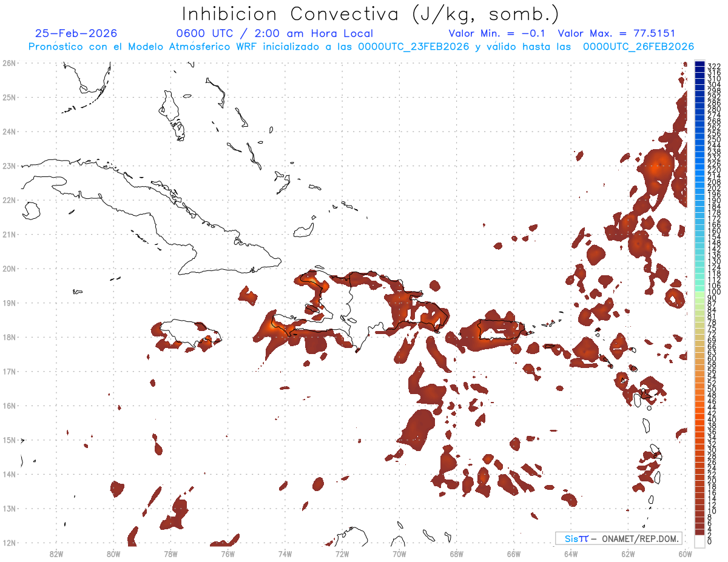
Task: Click the latitude label "17N"
Action: 9,371
